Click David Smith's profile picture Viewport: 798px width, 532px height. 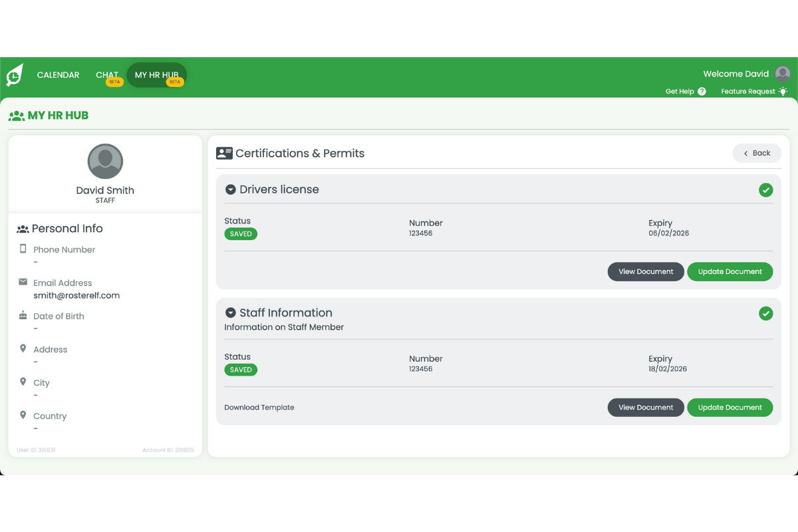coord(105,161)
